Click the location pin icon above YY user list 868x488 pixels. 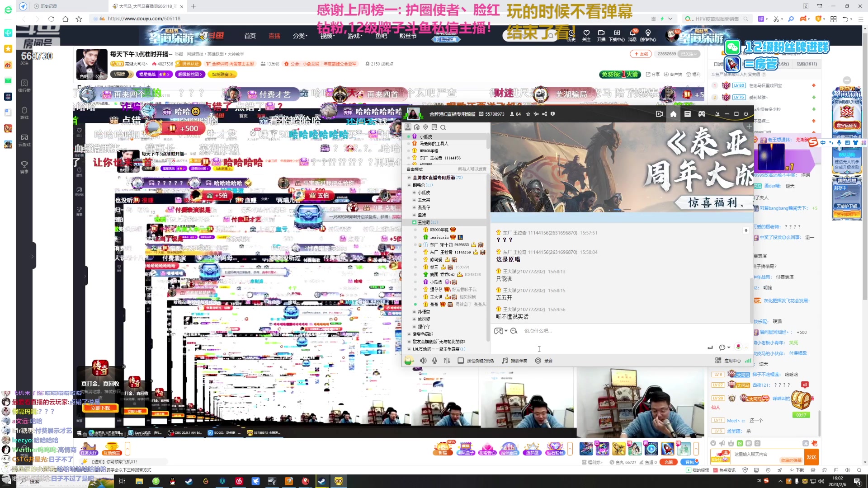[x=425, y=127]
